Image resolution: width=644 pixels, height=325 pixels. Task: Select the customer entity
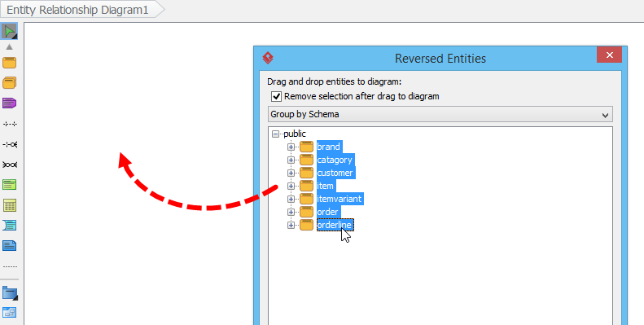pos(335,173)
